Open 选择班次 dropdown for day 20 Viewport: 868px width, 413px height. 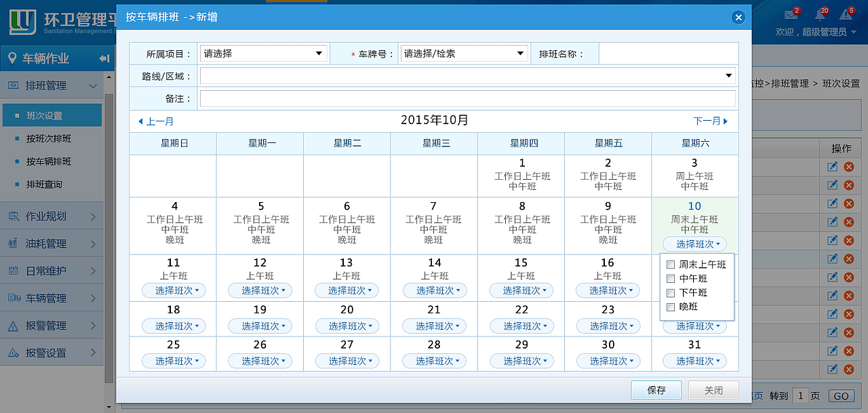click(x=347, y=326)
